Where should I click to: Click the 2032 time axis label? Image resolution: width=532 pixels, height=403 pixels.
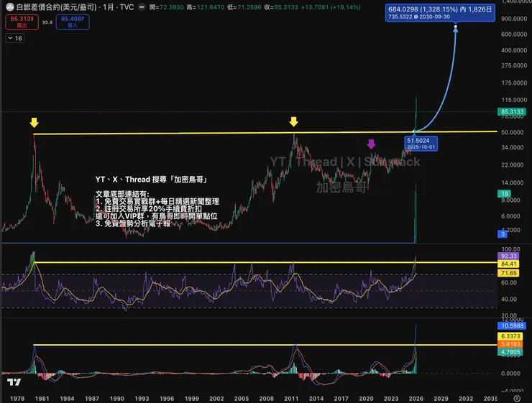(466, 399)
